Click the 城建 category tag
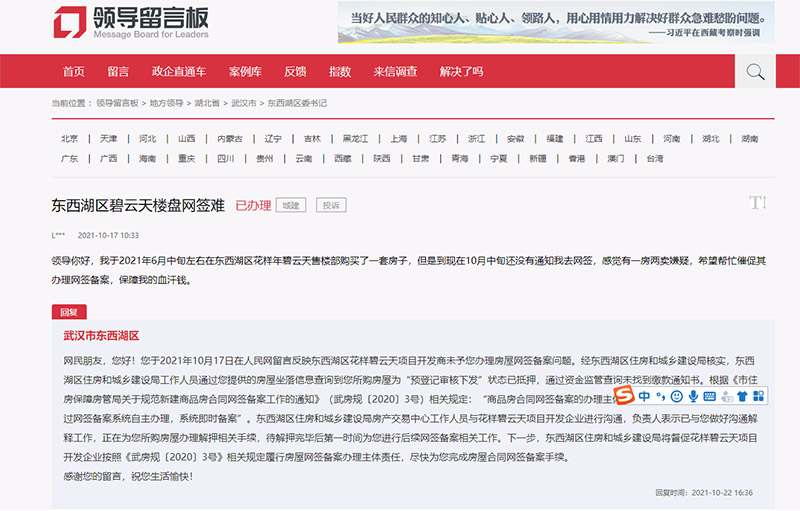This screenshot has height=511, width=800. coord(290,205)
